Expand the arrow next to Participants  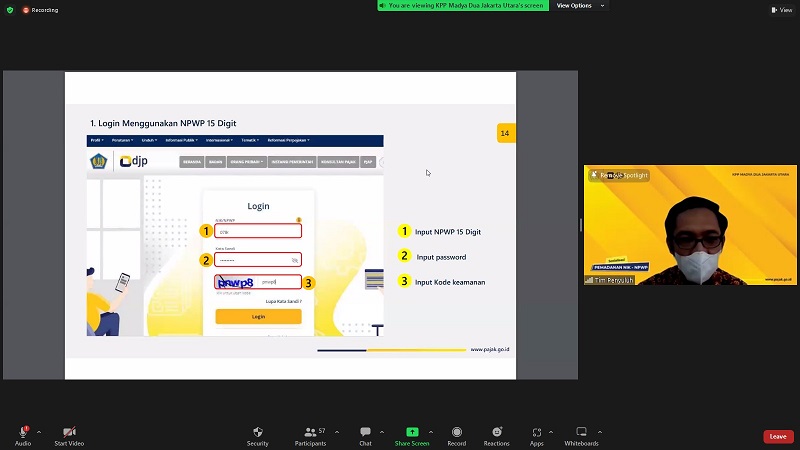pos(336,432)
